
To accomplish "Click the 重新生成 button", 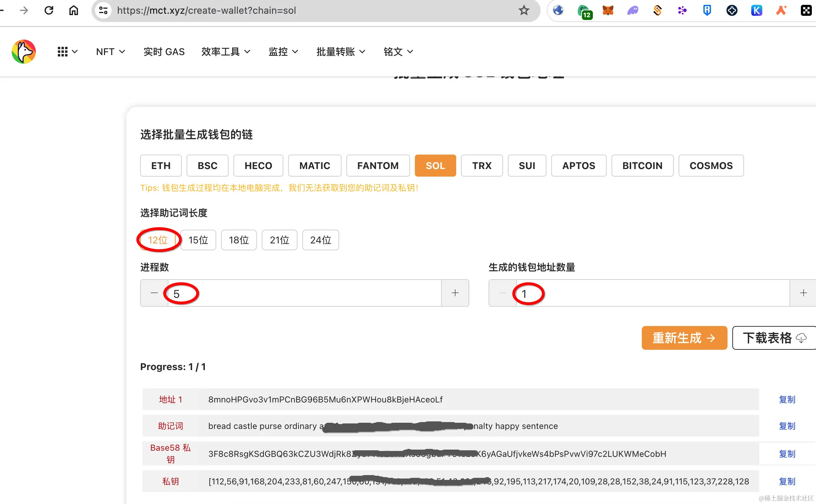I will click(684, 338).
